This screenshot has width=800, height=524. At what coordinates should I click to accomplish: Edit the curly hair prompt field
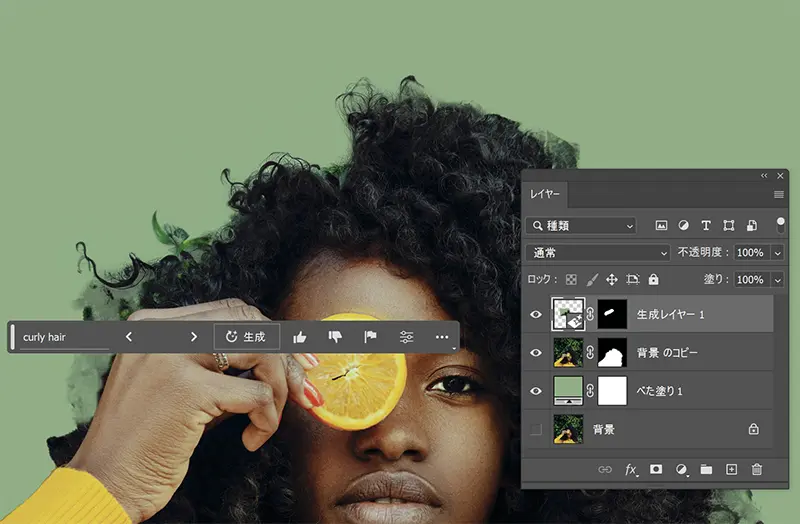coord(65,337)
